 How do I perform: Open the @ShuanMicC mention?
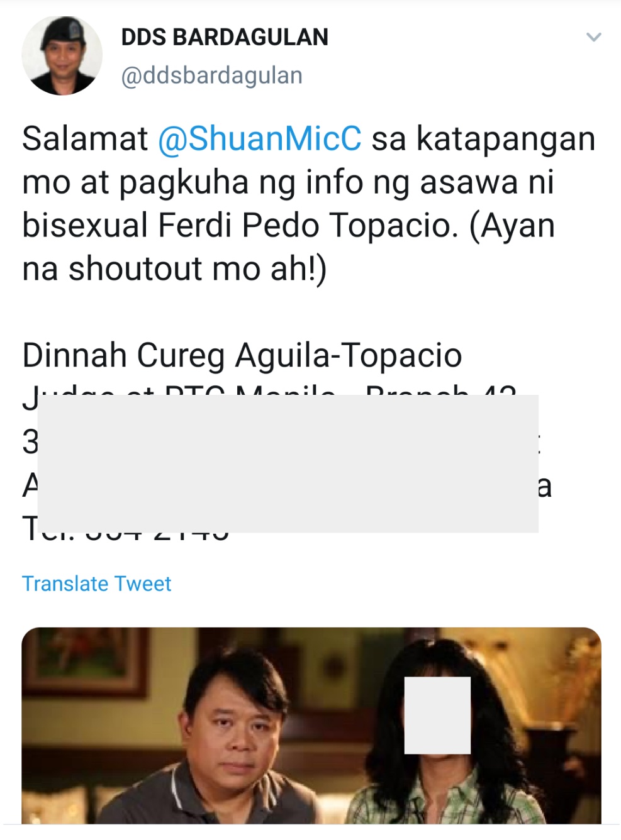(x=259, y=139)
